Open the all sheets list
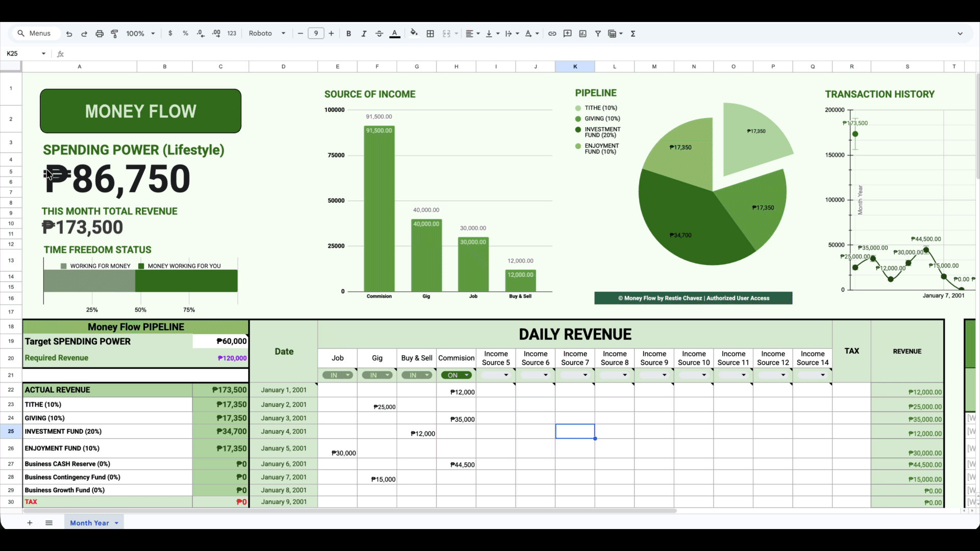 tap(49, 522)
